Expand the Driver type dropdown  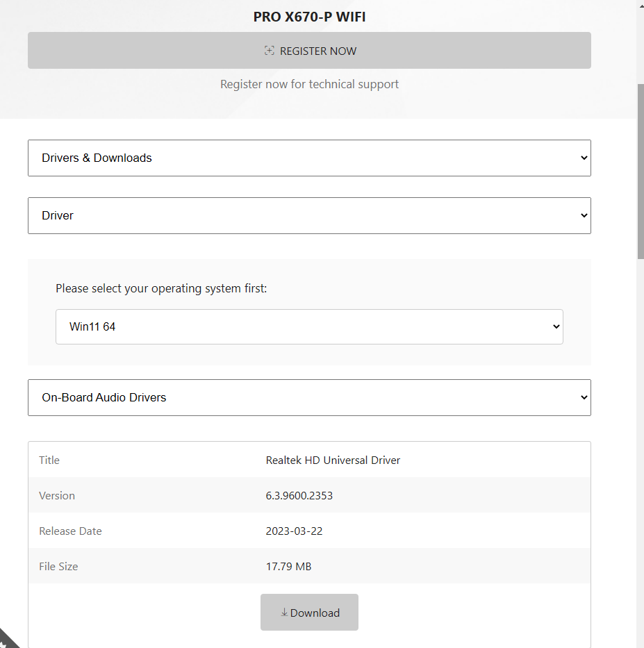[309, 215]
